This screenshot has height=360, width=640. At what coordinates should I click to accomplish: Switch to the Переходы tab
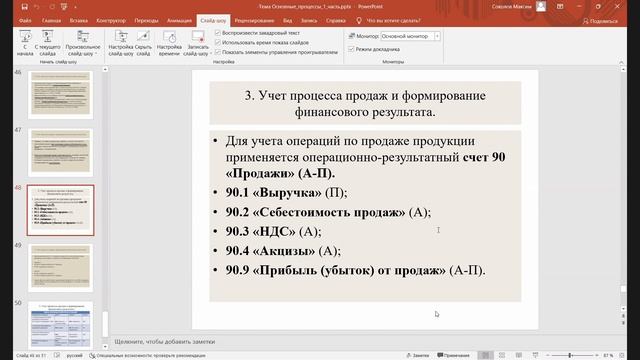146,20
